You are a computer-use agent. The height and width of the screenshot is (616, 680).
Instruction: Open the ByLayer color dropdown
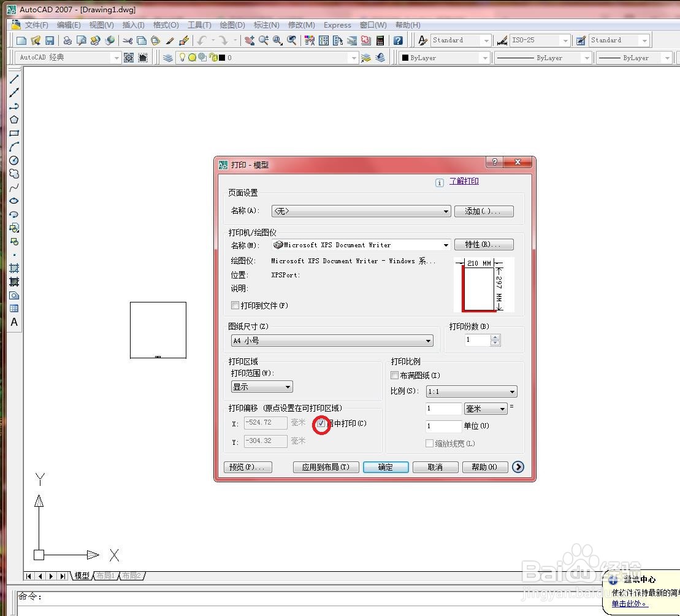pos(444,57)
